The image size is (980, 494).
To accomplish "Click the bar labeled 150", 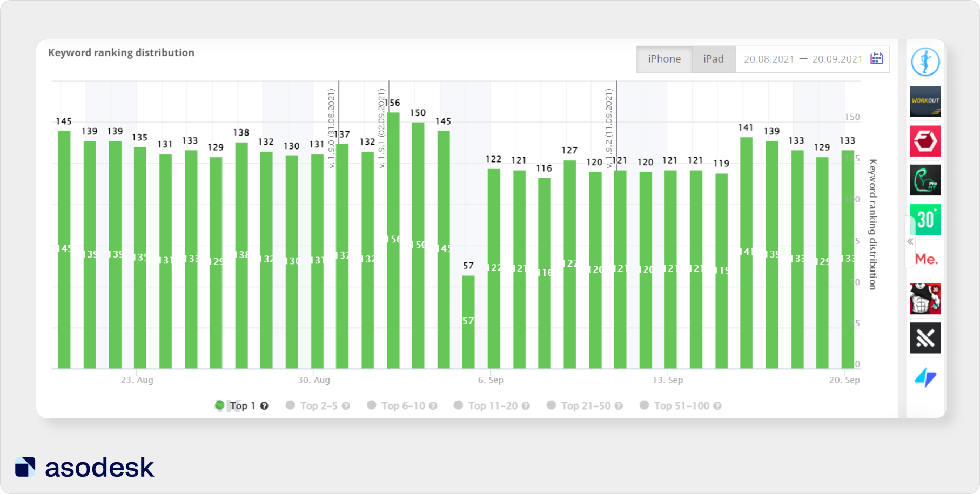I will (418, 246).
